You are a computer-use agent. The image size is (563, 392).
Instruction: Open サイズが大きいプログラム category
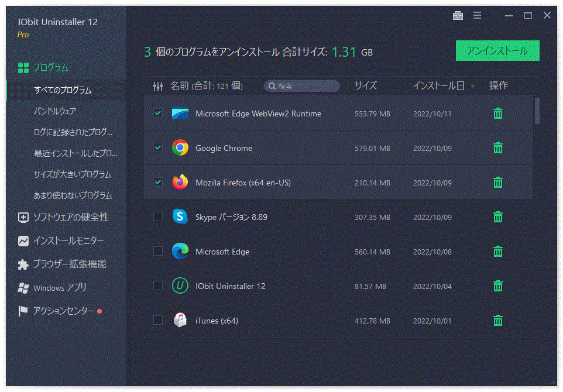point(73,174)
